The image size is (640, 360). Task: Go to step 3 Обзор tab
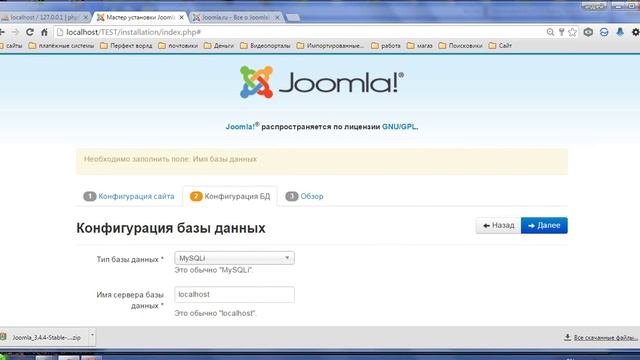(x=304, y=196)
